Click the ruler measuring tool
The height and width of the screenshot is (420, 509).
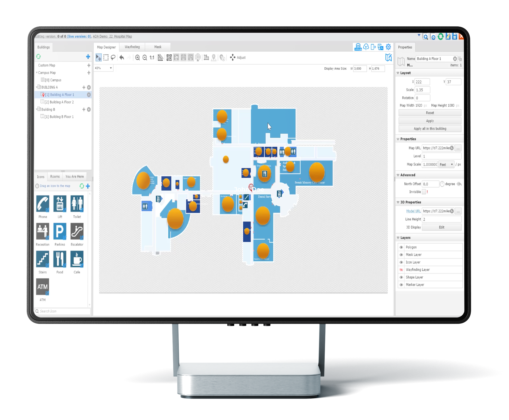tap(160, 58)
